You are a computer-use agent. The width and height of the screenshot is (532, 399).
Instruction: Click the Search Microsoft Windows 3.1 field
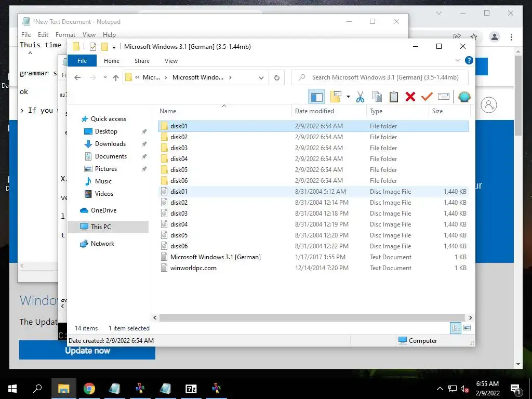(x=380, y=77)
